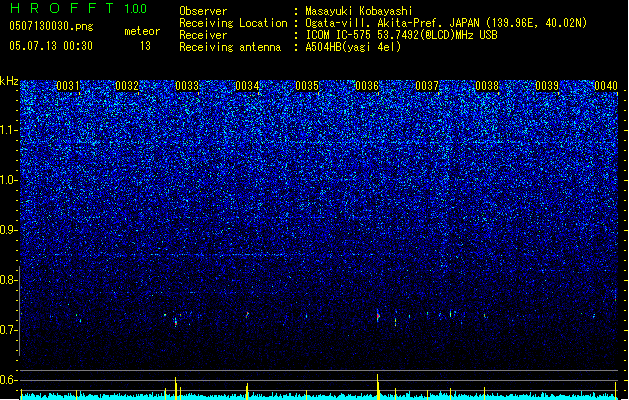Click the Observer label
Image resolution: width=629 pixels, height=400 pixels.
(x=203, y=11)
